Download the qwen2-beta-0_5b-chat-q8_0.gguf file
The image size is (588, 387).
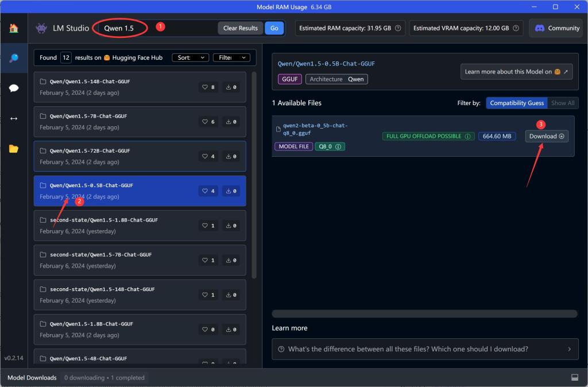pos(547,136)
